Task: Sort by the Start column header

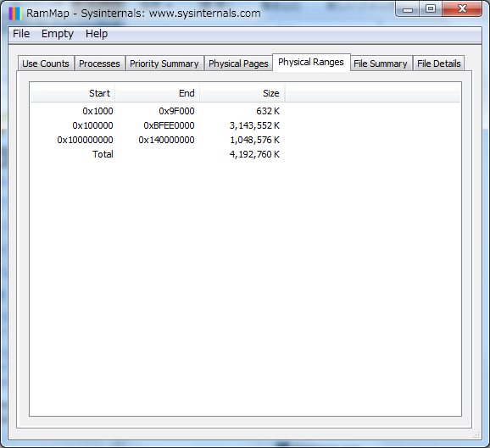Action: click(x=73, y=92)
